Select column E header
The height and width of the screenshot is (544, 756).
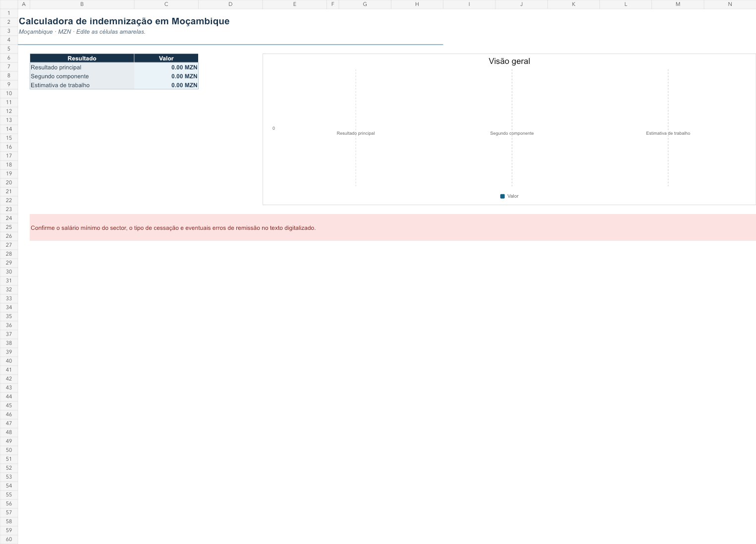coord(295,4)
